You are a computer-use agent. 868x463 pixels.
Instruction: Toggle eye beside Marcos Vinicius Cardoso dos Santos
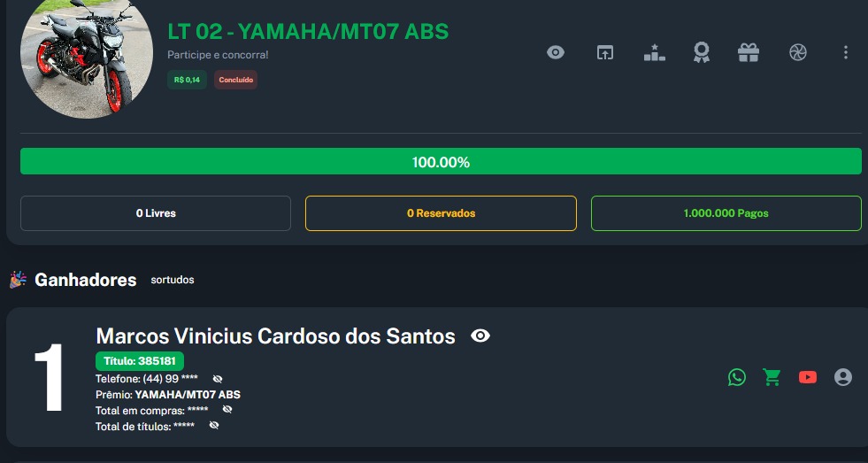pyautogui.click(x=480, y=336)
